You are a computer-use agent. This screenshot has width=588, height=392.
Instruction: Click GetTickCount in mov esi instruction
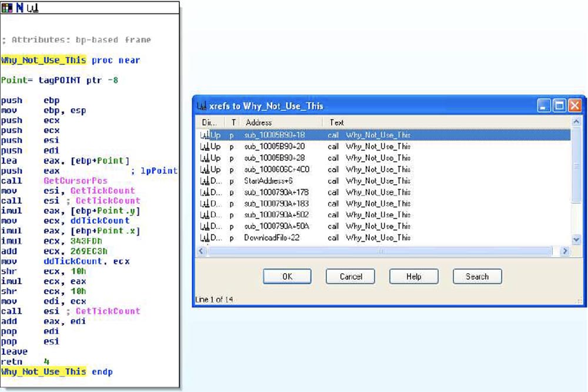click(102, 191)
